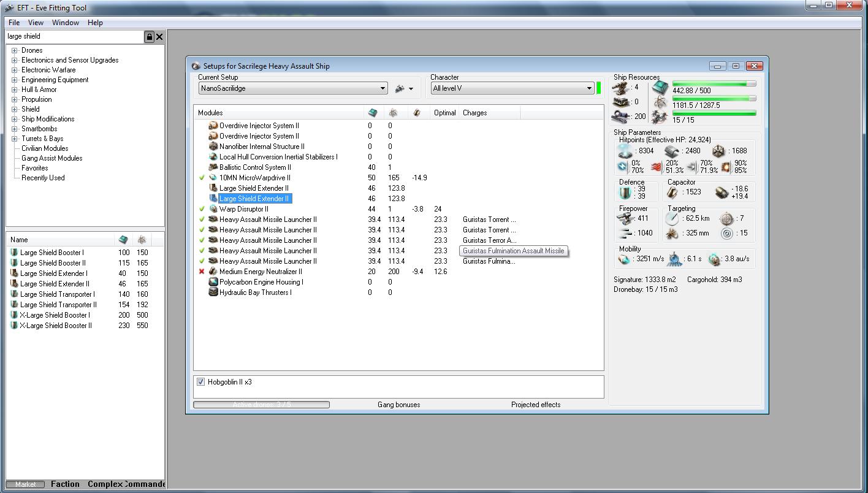Image resolution: width=868 pixels, height=493 pixels.
Task: Click the Nanofiber Internal Structure II module icon
Action: point(213,147)
